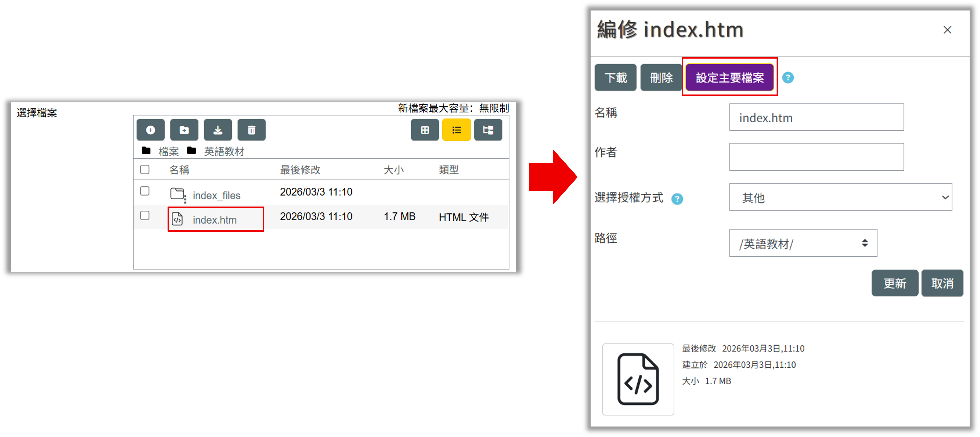
Task: Switch to tree view display icon
Action: pyautogui.click(x=488, y=129)
